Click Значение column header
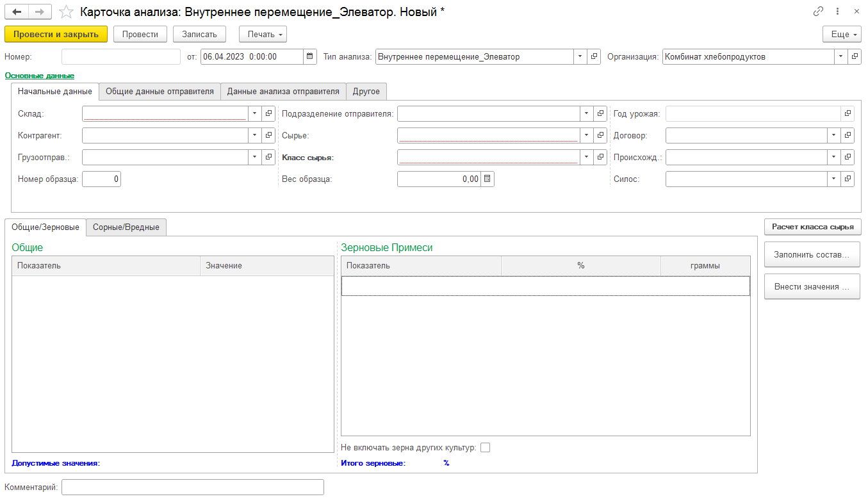 [x=266, y=265]
